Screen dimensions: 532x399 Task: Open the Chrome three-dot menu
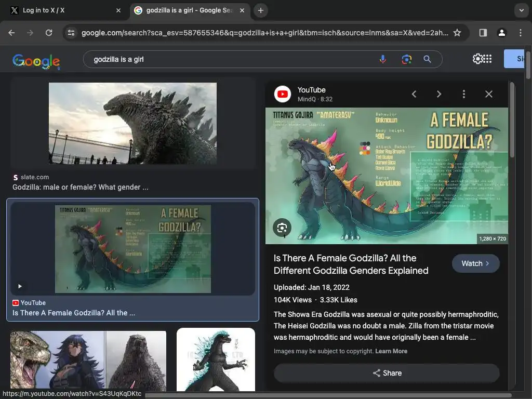(520, 33)
